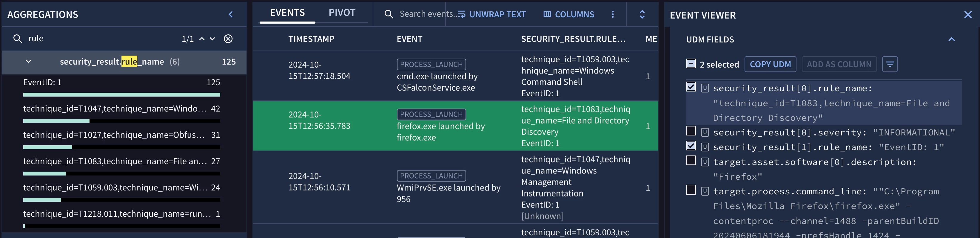Open the UDM fields filter
Image resolution: width=980 pixels, height=238 pixels.
[890, 64]
